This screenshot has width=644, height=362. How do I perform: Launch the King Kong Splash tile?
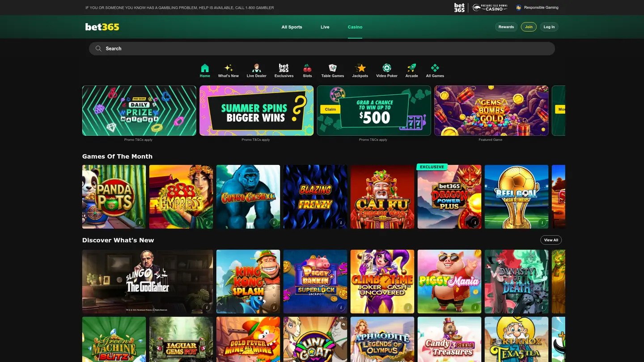pos(248,282)
